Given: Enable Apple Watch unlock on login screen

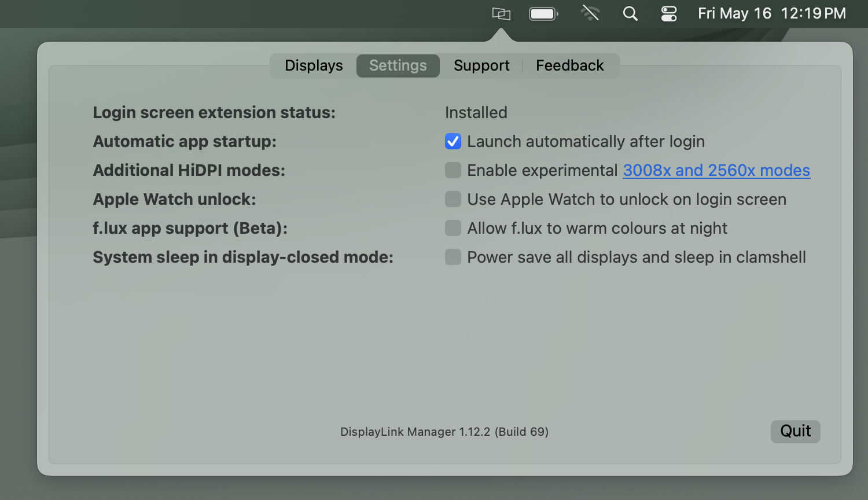Looking at the screenshot, I should coord(453,199).
